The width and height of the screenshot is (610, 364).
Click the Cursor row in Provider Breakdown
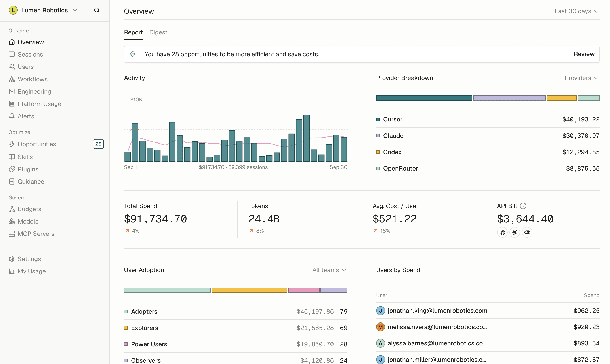coord(488,119)
